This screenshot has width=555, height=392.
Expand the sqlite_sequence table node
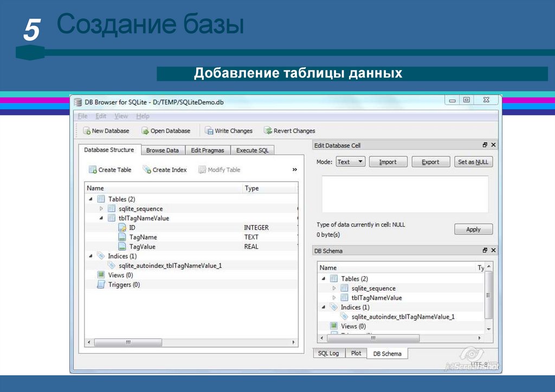point(101,209)
